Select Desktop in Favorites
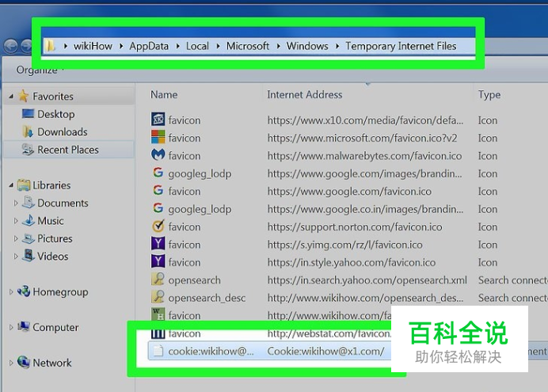The width and height of the screenshot is (548, 392). pyautogui.click(x=56, y=114)
